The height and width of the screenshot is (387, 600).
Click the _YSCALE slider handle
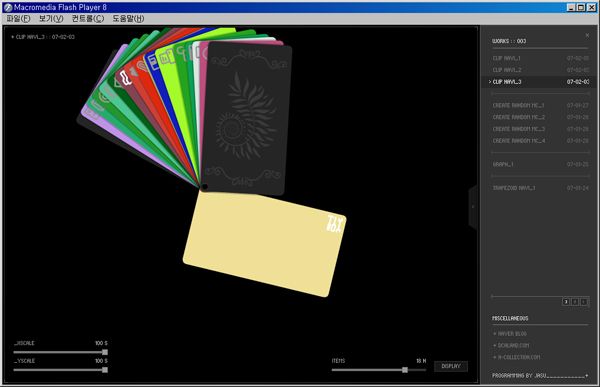click(x=105, y=370)
